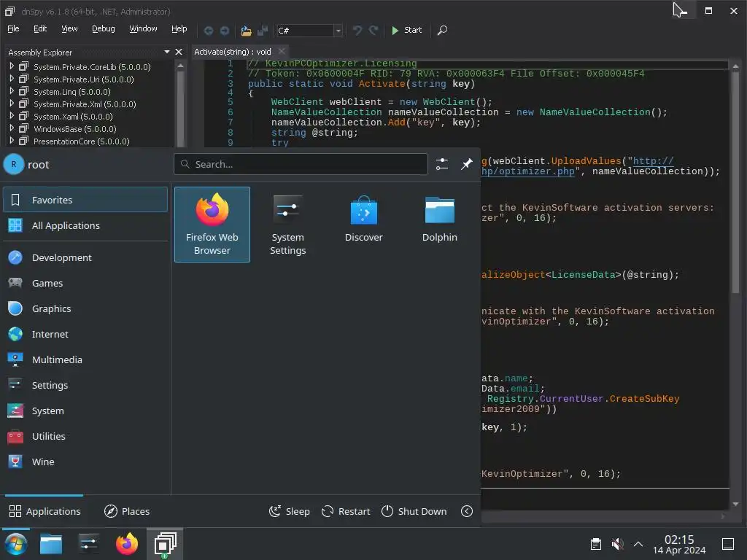Viewport: 747px width, 560px height.
Task: Navigate forward in dnSpy toolbar
Action: (x=225, y=31)
